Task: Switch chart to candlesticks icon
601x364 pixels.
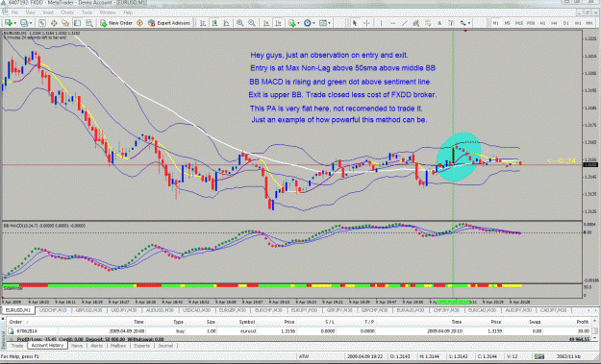Action: pyautogui.click(x=214, y=23)
